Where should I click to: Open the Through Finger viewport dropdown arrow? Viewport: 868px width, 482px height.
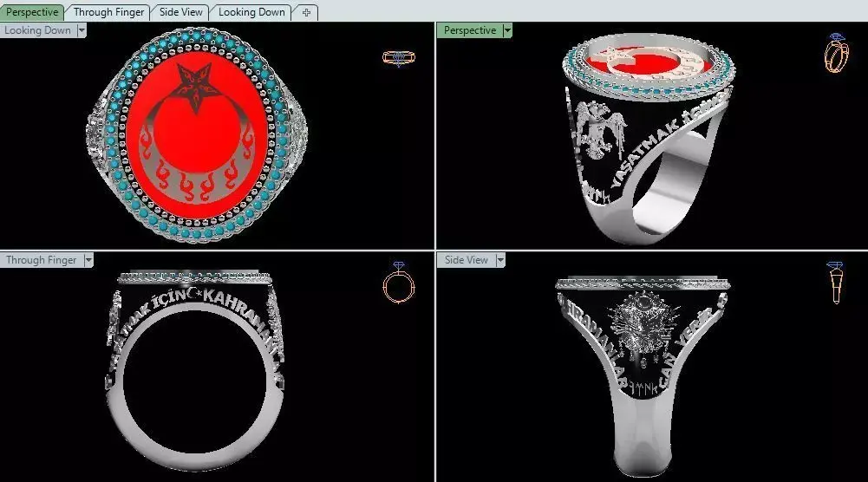click(88, 260)
